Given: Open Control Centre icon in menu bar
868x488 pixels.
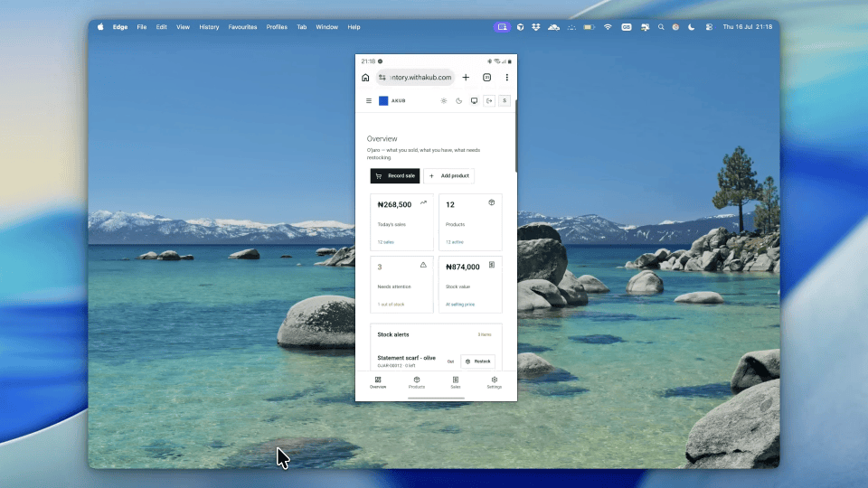Looking at the screenshot, I should coord(709,26).
